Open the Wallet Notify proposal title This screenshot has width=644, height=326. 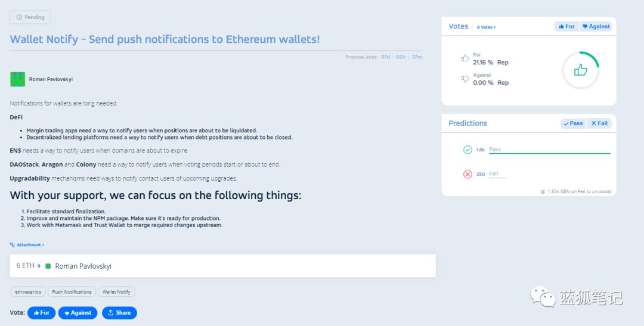point(165,39)
